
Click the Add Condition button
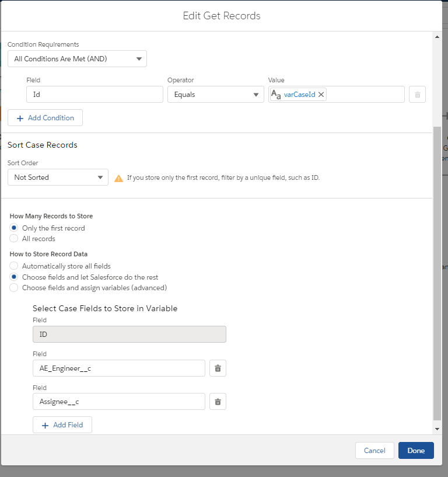pyautogui.click(x=45, y=118)
